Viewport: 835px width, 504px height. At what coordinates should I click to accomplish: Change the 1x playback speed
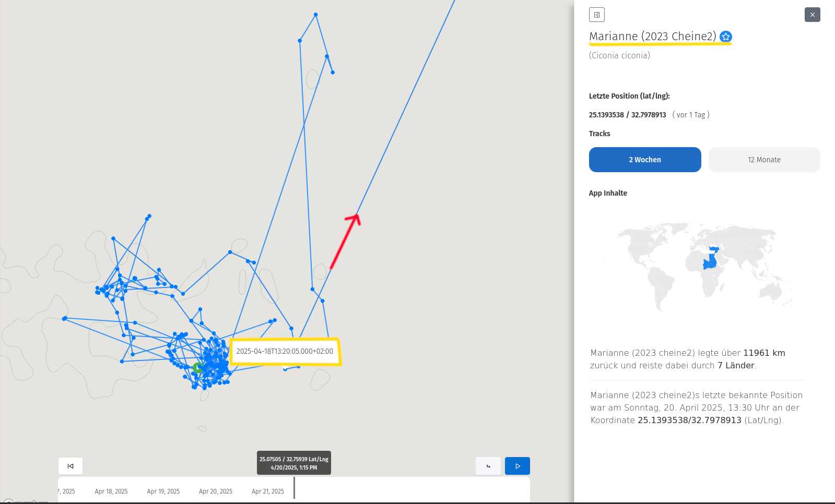(488, 466)
